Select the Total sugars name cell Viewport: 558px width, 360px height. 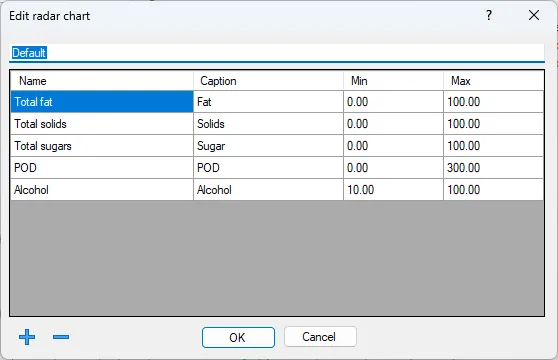102,146
